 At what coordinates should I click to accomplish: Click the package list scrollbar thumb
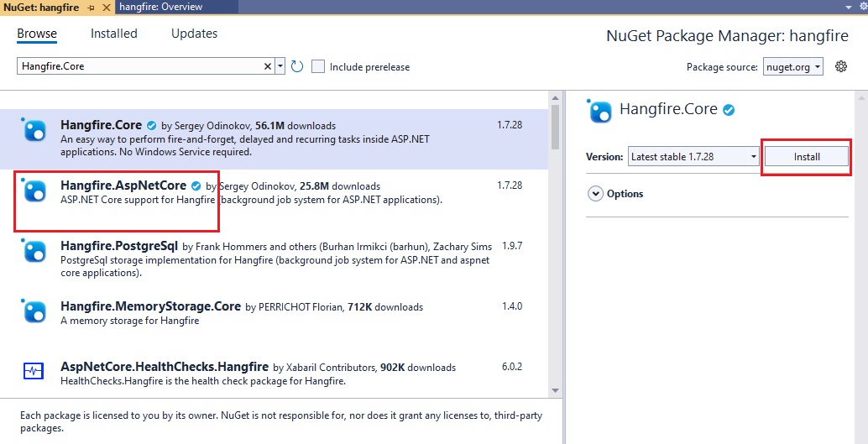tap(556, 127)
